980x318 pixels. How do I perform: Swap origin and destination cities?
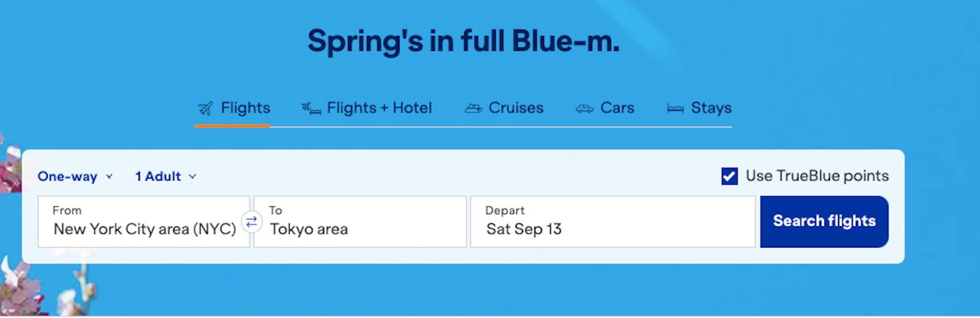click(x=252, y=221)
